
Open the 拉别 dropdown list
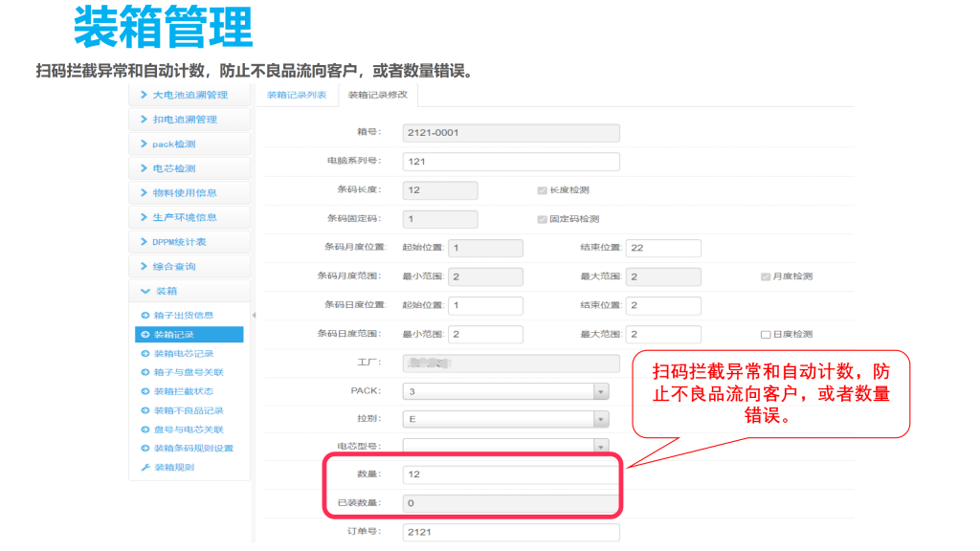tap(600, 419)
